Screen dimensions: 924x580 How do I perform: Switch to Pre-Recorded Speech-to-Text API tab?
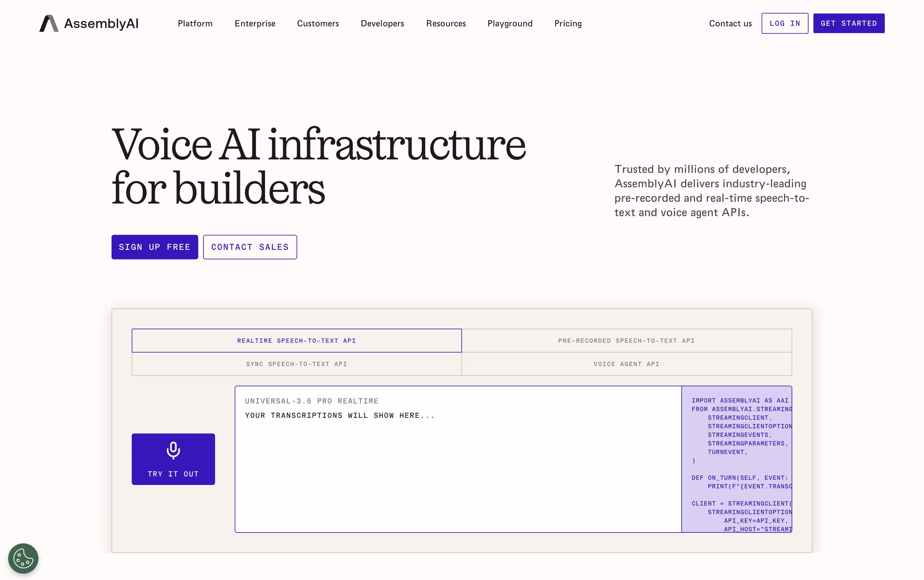(x=626, y=341)
